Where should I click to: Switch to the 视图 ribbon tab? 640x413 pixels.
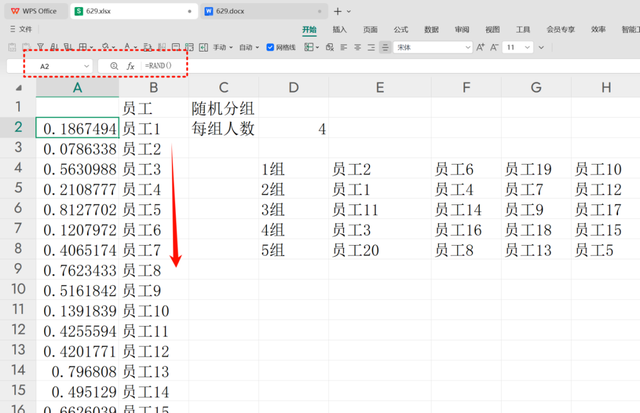click(492, 29)
